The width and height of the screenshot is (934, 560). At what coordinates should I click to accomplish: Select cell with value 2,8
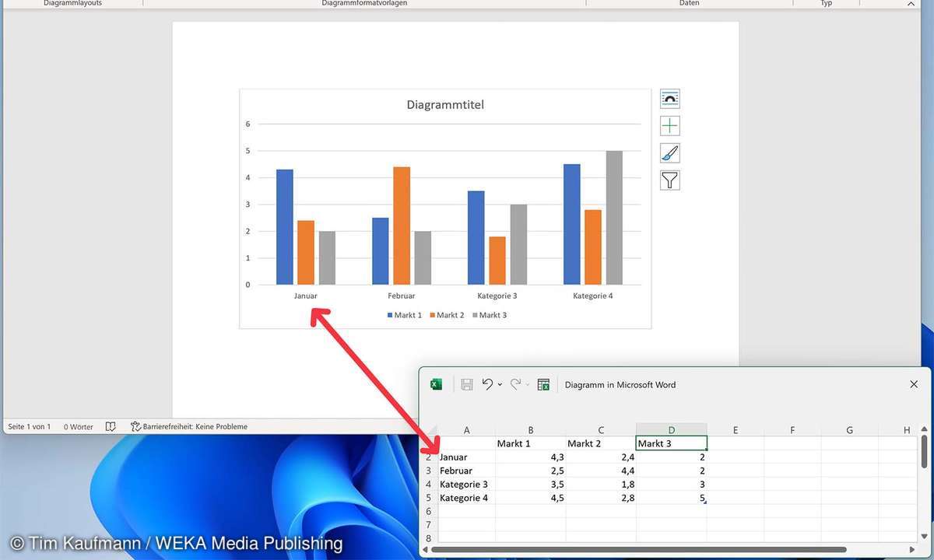601,498
